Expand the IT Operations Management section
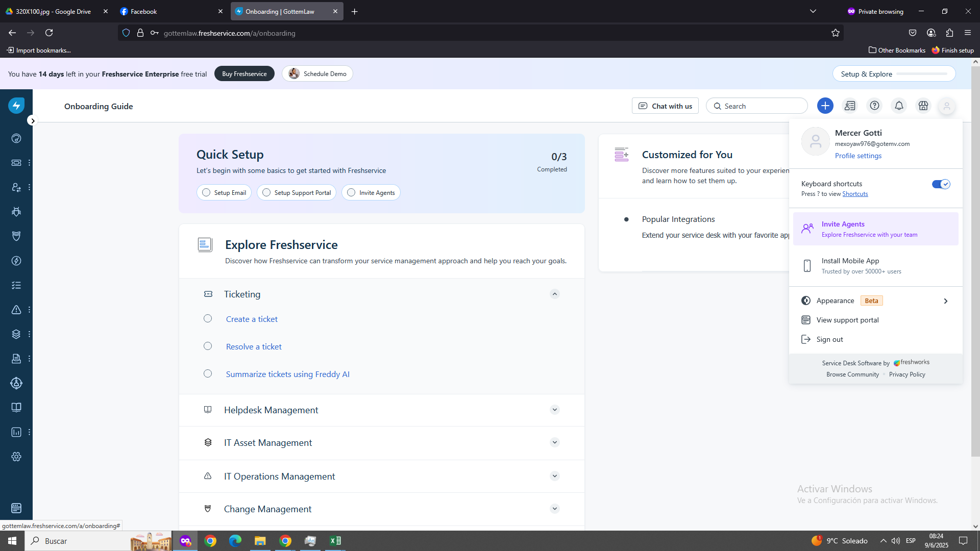This screenshot has width=980, height=551. tap(555, 476)
